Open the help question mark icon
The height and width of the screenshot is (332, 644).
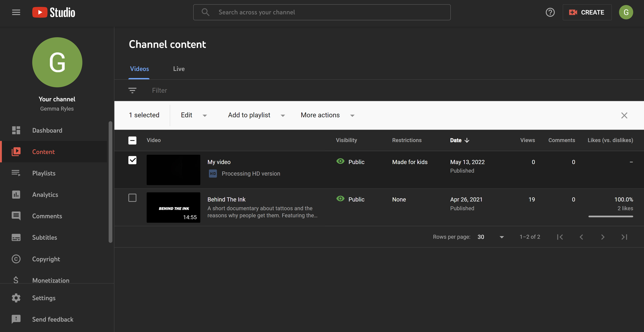pos(550,12)
